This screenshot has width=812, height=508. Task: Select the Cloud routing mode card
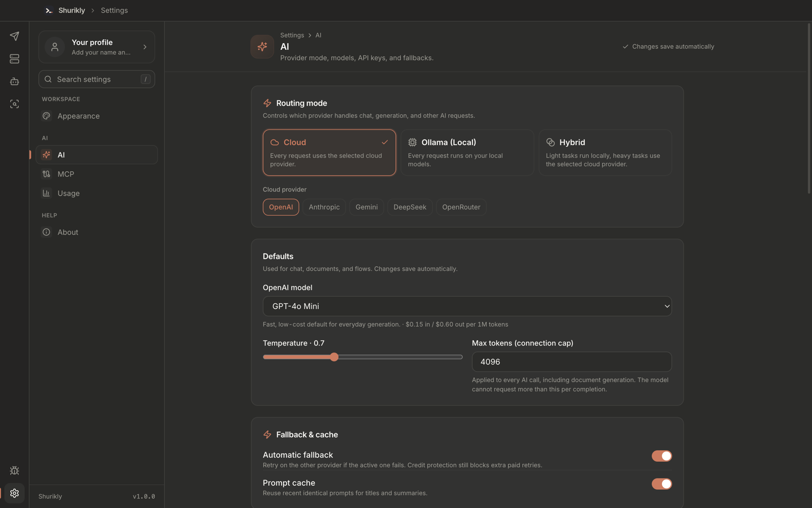point(329,152)
